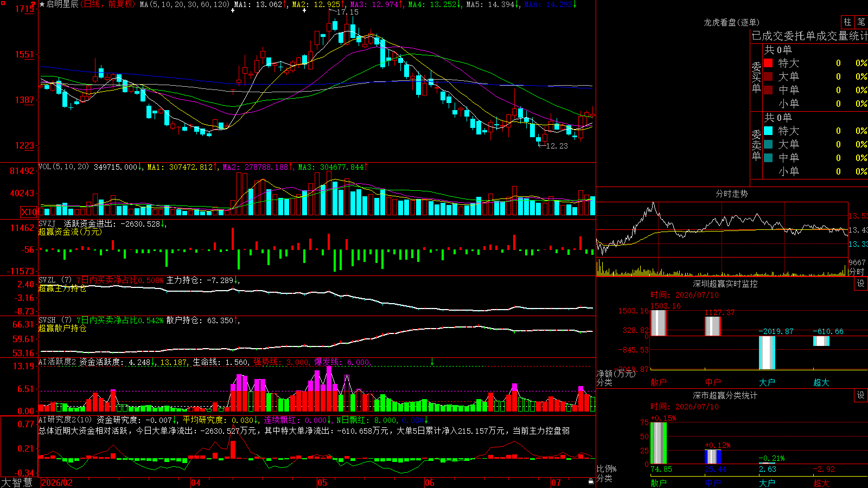Screen dimensions: 868x488
Task: Click the 超赢散户持仓 label
Action: [62, 328]
